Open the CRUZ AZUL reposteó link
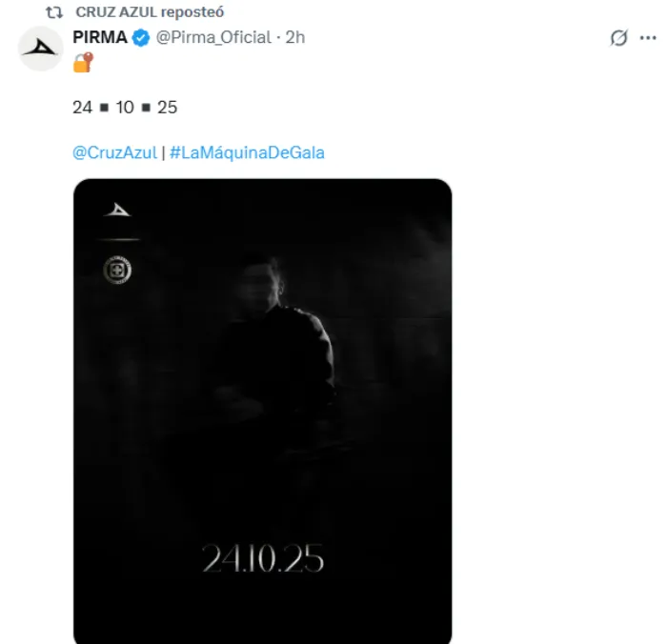The image size is (667, 644). pos(151,12)
